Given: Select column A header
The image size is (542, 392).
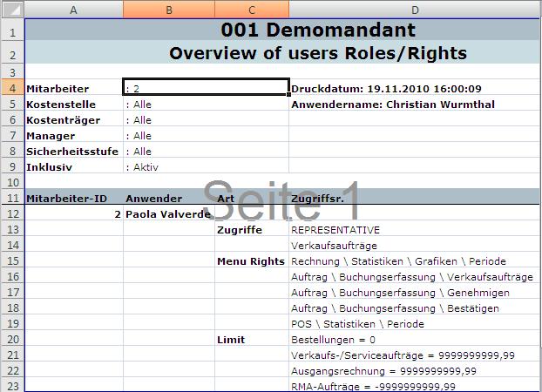Looking at the screenshot, I should tap(73, 10).
